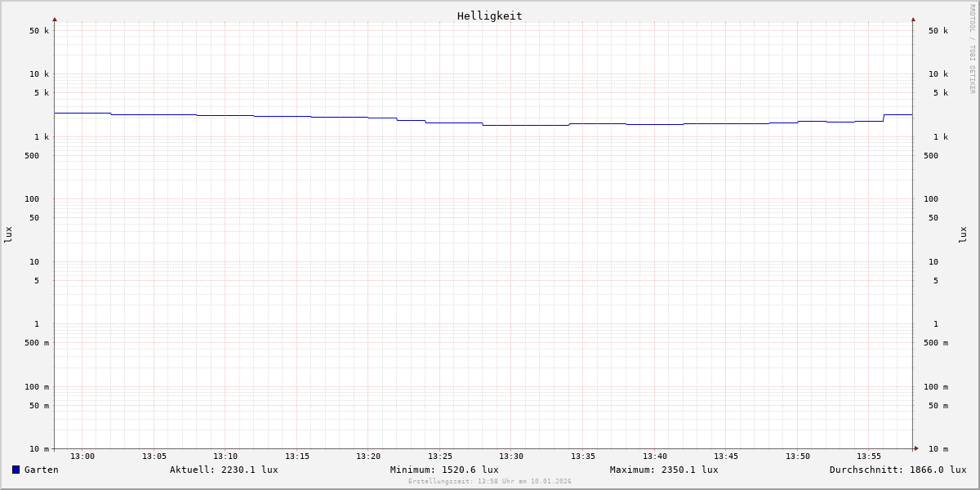
Task: Click the 13:15 time axis label
Action: [x=297, y=457]
